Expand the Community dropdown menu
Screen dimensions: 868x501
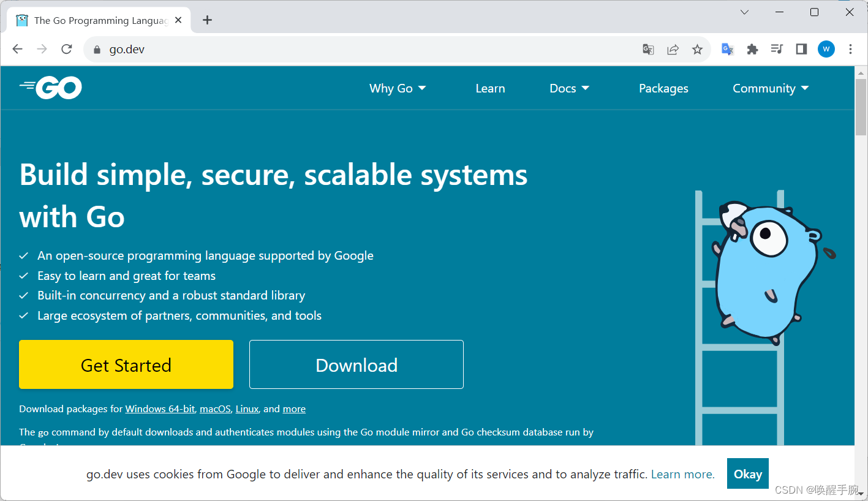[x=771, y=88]
